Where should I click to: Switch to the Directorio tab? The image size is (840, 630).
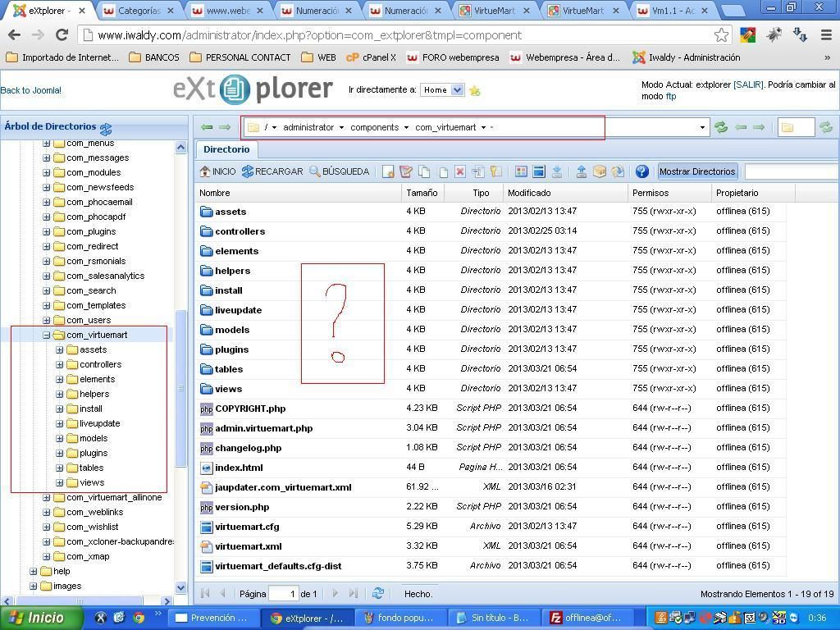pos(226,149)
